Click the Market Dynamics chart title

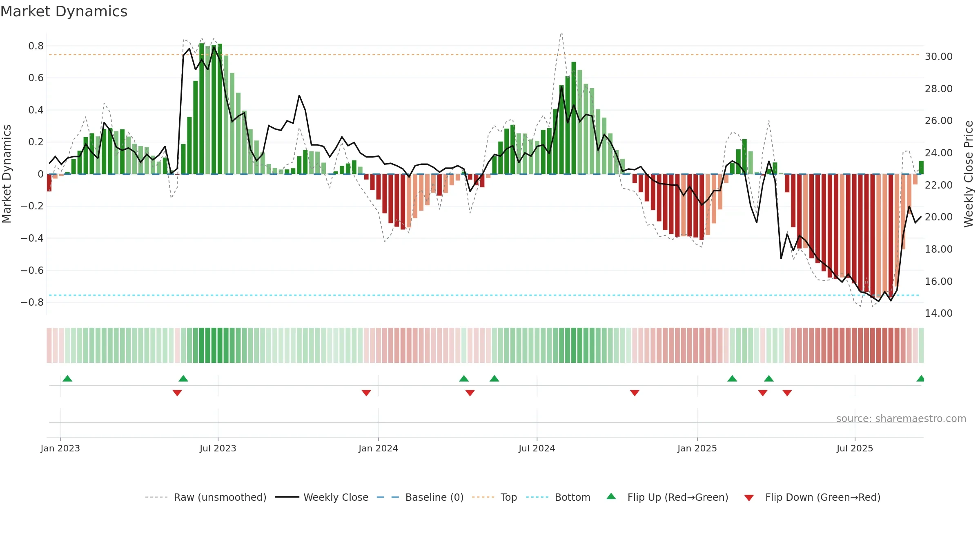click(x=64, y=11)
